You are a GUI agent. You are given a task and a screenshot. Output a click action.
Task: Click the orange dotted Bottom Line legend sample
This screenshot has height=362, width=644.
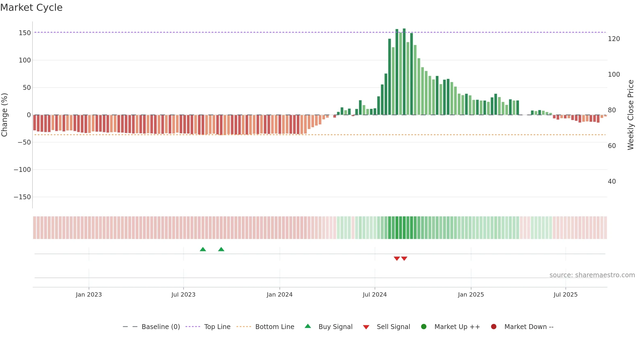244,327
